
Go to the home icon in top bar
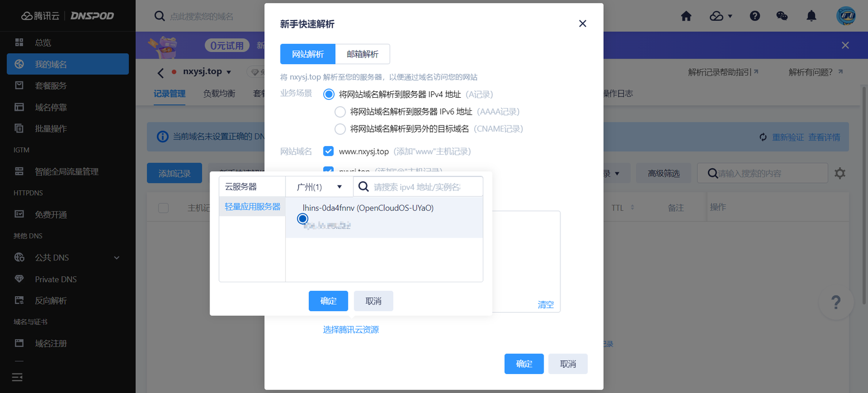686,16
